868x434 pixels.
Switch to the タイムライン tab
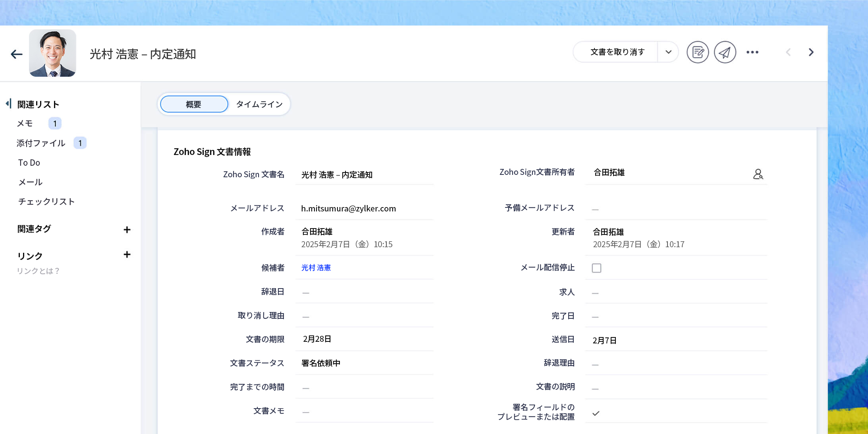coord(259,104)
